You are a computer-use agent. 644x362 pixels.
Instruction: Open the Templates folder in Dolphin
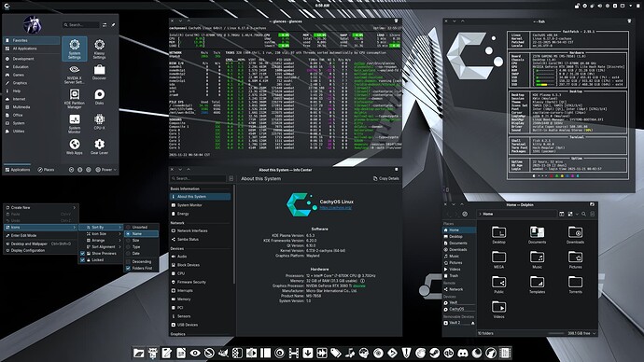coord(537,285)
